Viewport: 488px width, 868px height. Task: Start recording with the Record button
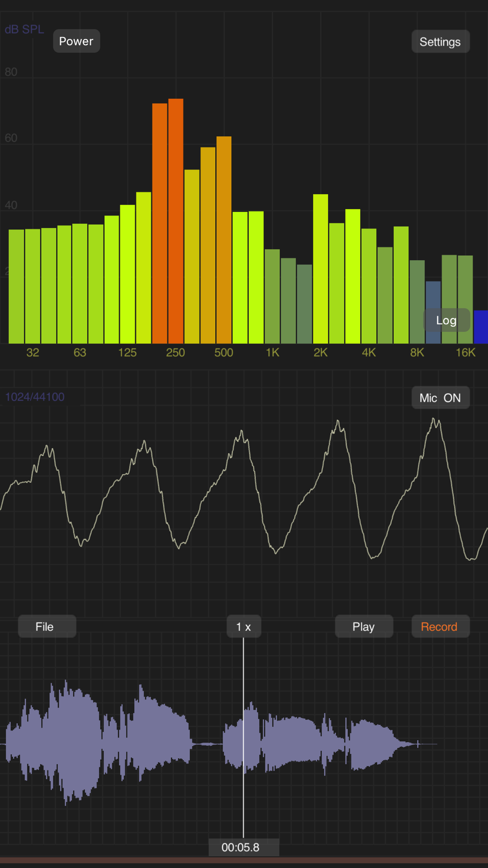click(440, 626)
